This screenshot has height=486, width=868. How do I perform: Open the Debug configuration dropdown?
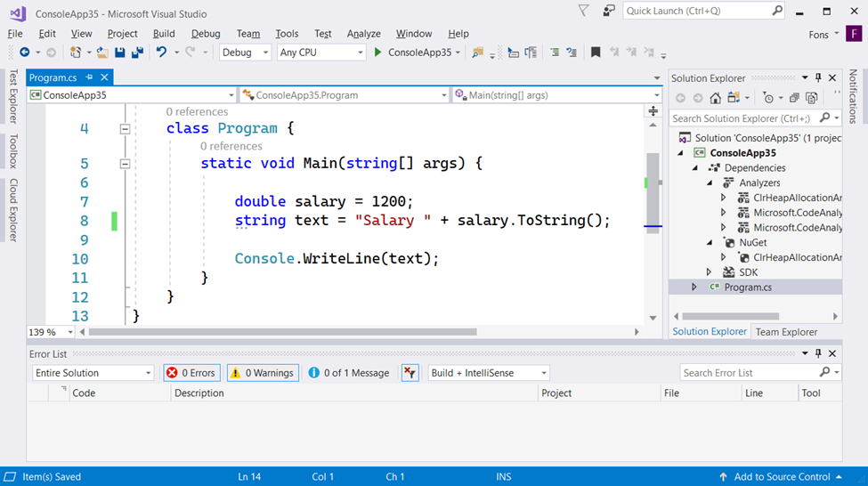[x=245, y=52]
